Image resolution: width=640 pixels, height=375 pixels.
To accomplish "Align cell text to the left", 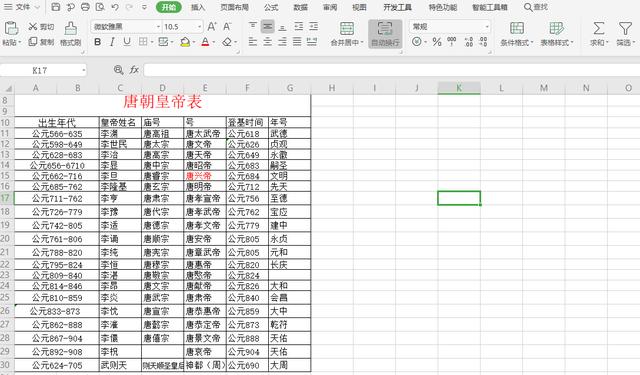I will pos(253,42).
